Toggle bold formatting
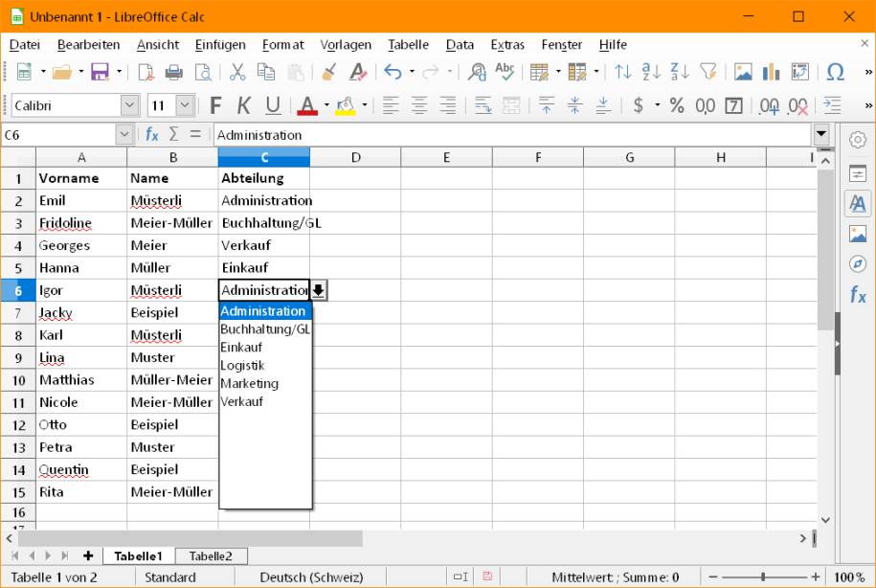The image size is (876, 588). (x=214, y=105)
